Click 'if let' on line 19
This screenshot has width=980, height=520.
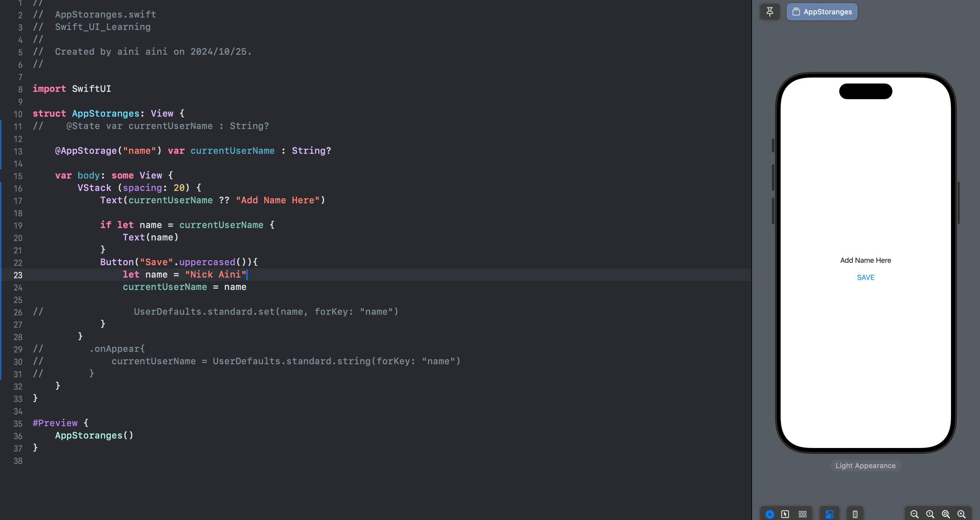click(117, 225)
